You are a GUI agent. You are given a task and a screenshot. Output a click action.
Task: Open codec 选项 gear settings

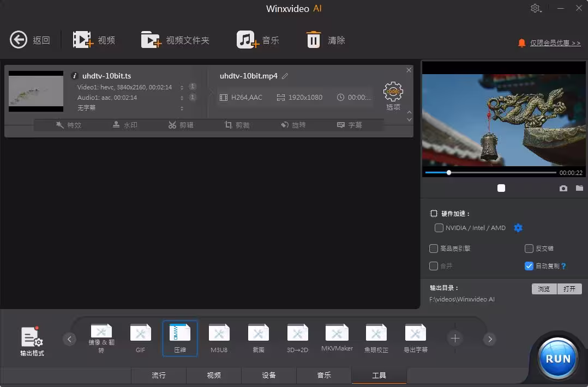tap(393, 96)
